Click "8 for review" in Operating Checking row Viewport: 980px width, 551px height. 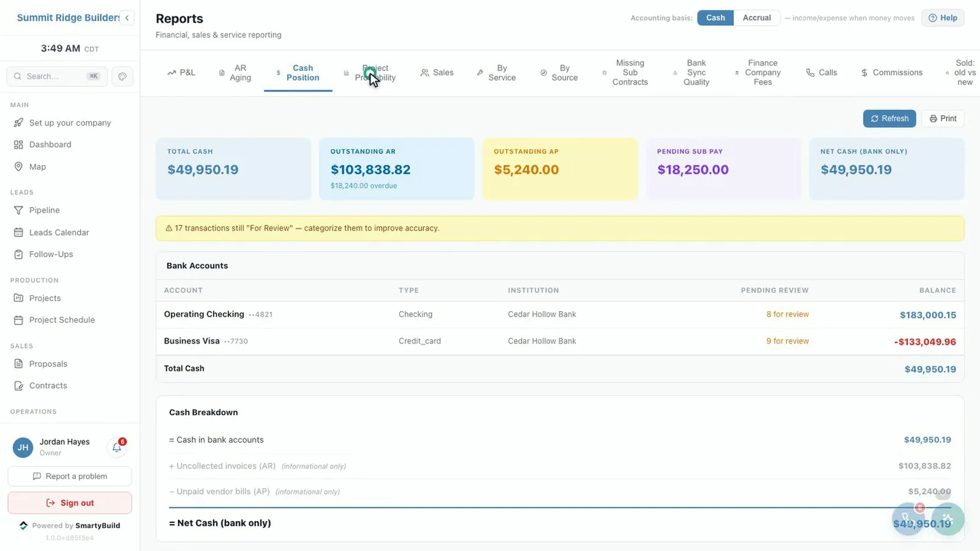[787, 315]
